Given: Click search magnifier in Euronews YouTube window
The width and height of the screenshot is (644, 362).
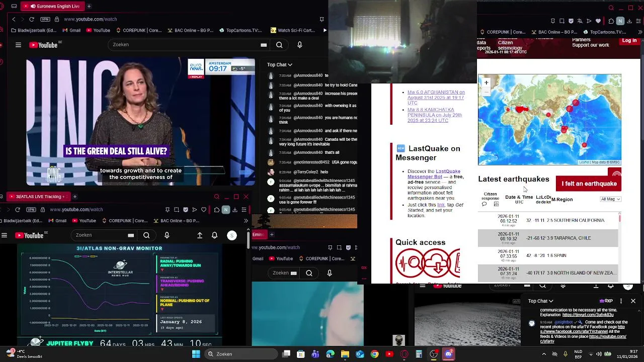Looking at the screenshot, I should (279, 45).
